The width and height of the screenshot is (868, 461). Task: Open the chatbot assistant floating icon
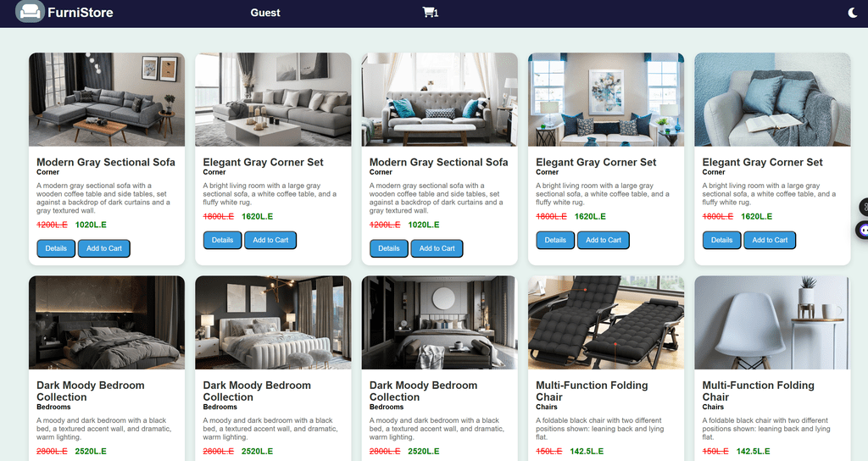(863, 229)
